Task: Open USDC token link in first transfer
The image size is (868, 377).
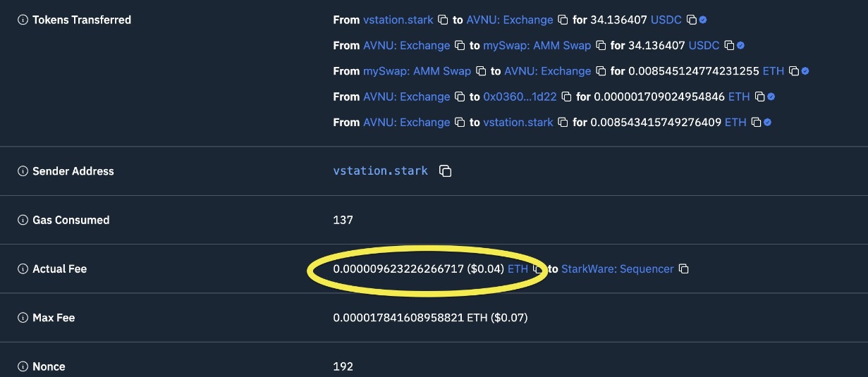Action: pos(666,20)
